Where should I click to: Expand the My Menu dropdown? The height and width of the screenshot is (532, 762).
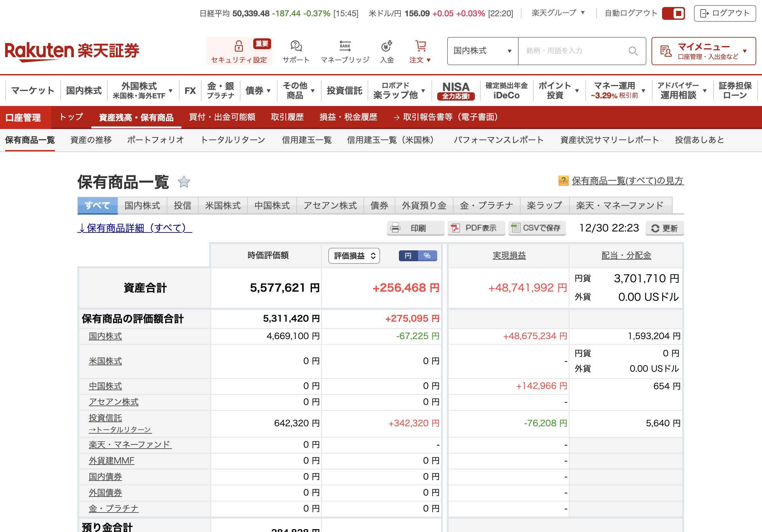703,51
